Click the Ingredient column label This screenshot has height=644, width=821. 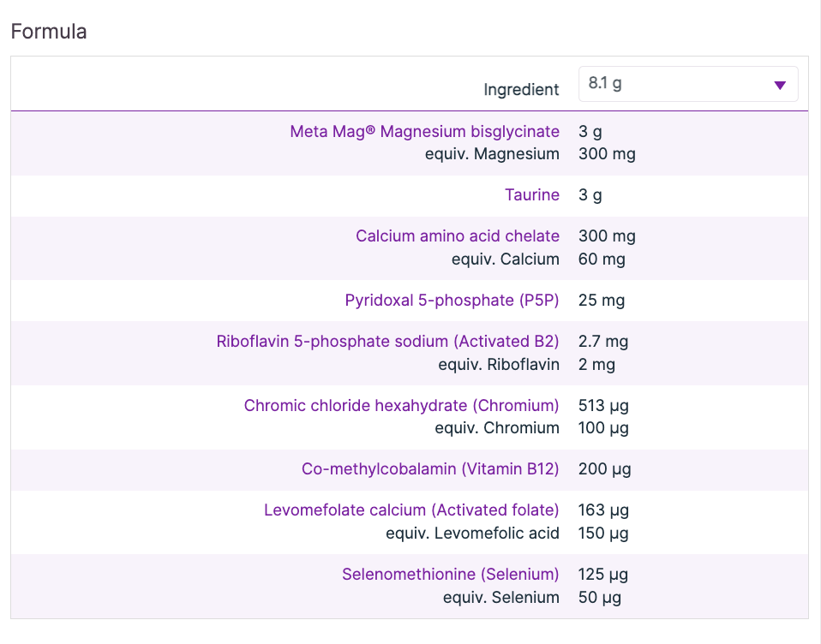pos(521,90)
